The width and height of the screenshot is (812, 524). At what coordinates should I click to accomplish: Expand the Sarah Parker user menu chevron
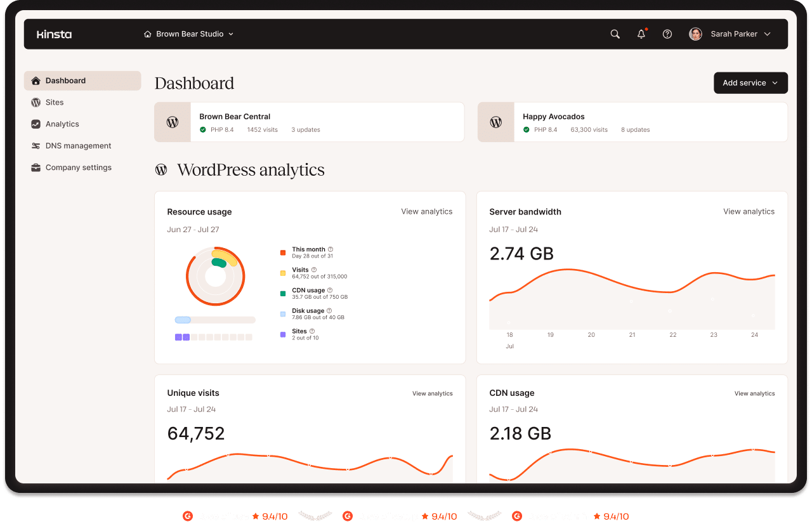point(768,34)
